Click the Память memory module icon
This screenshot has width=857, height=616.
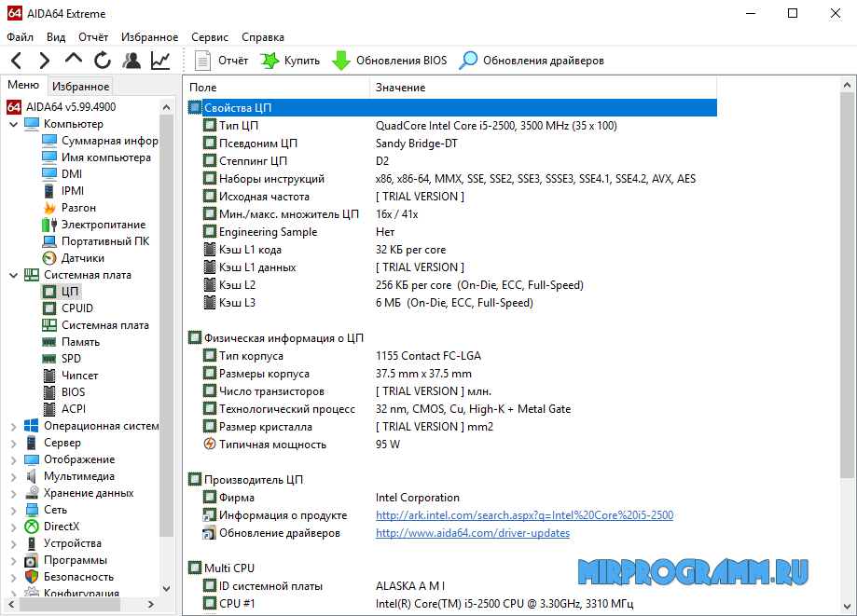tap(49, 342)
